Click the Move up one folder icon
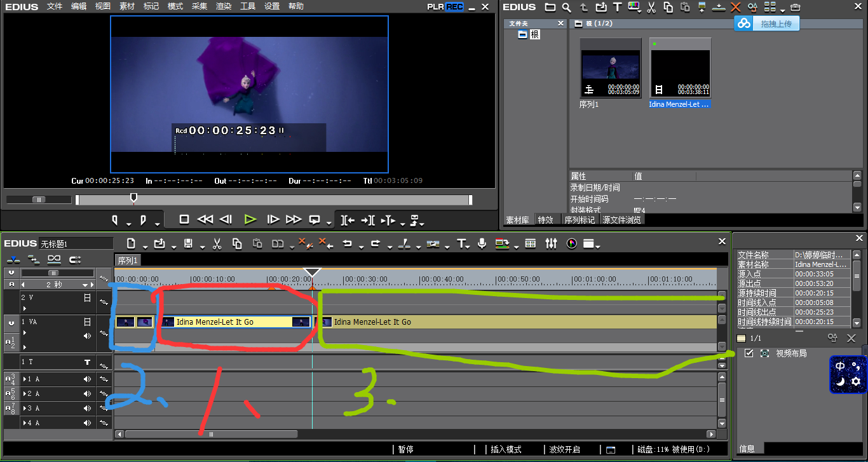This screenshot has width=868, height=462. [x=584, y=7]
